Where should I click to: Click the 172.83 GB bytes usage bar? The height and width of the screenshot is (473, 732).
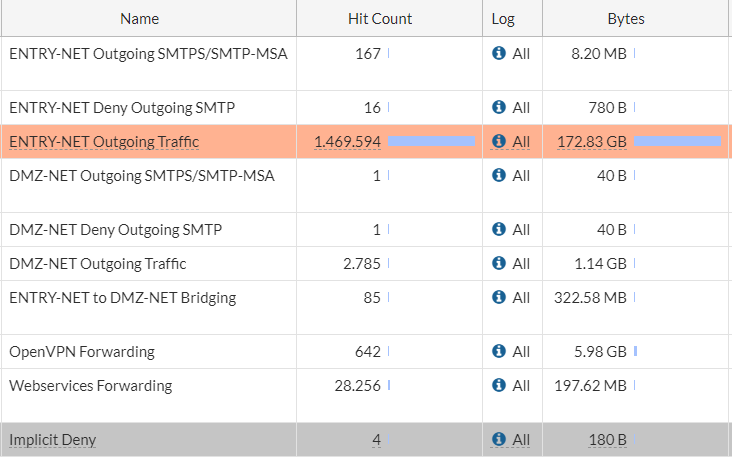pos(677,141)
